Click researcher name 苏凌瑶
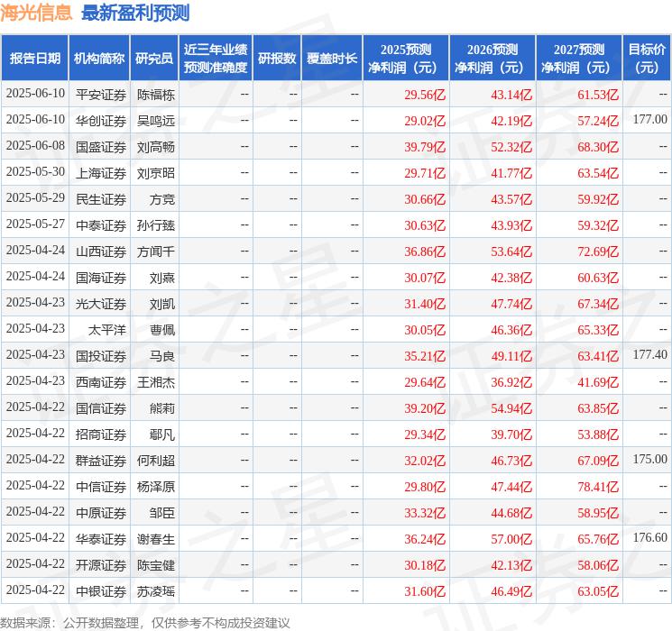This screenshot has width=672, height=631. click(156, 591)
